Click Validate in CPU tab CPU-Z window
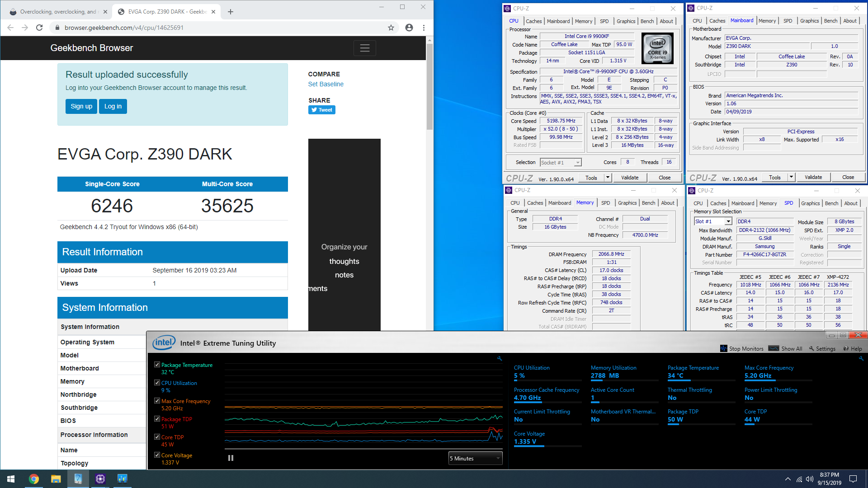868x488 pixels. click(x=630, y=178)
